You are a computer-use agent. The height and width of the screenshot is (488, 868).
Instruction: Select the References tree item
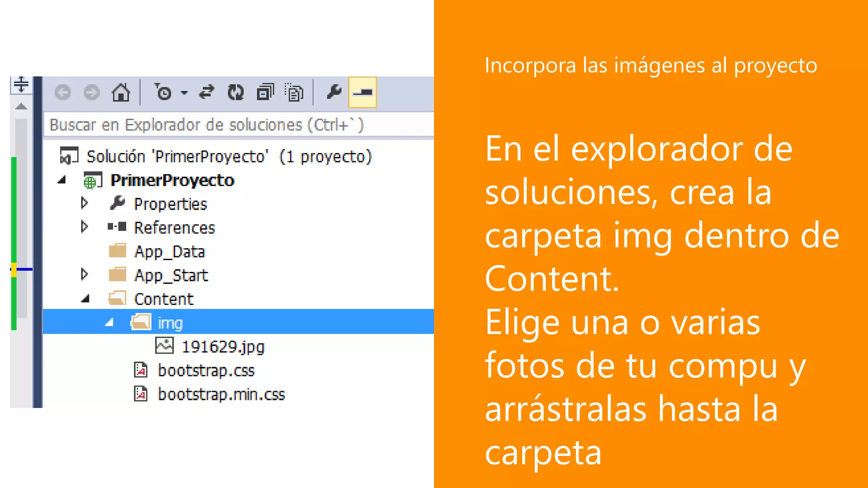coord(175,228)
